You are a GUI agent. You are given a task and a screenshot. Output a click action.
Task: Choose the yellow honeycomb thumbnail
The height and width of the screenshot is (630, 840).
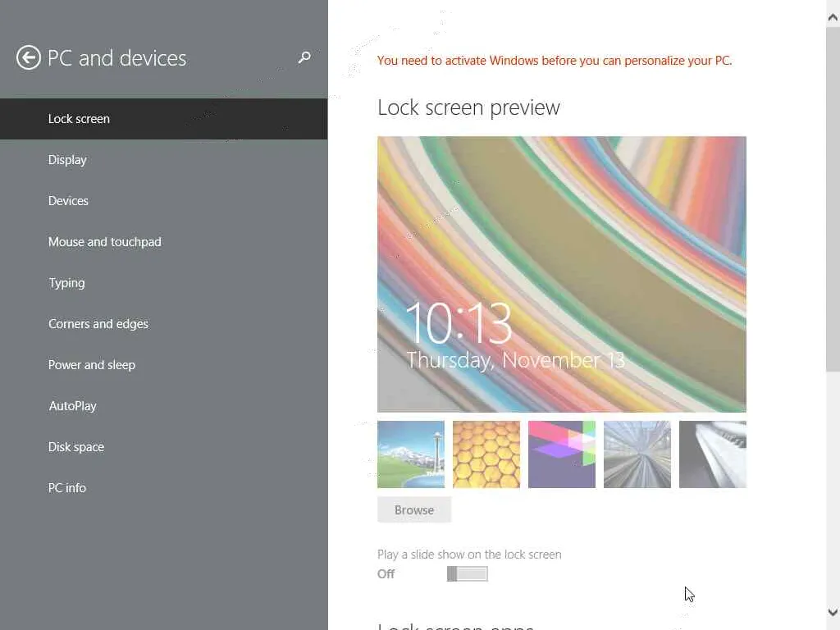point(486,454)
